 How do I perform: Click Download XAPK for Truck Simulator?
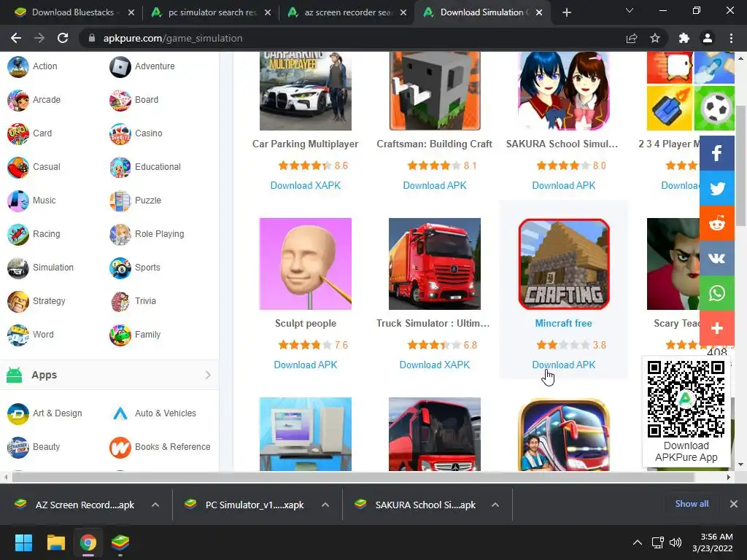[x=435, y=365]
